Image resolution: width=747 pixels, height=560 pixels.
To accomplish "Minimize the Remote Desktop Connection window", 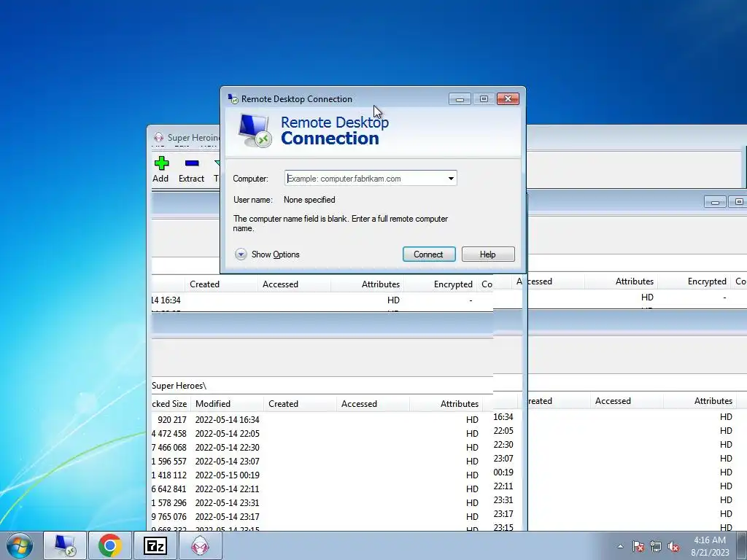I will tap(460, 99).
